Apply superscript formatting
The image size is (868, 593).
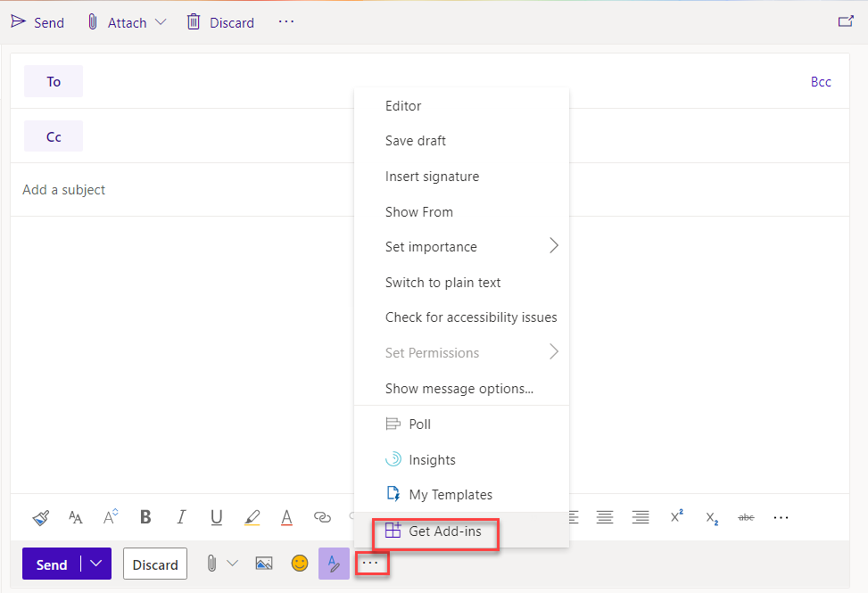(x=676, y=517)
